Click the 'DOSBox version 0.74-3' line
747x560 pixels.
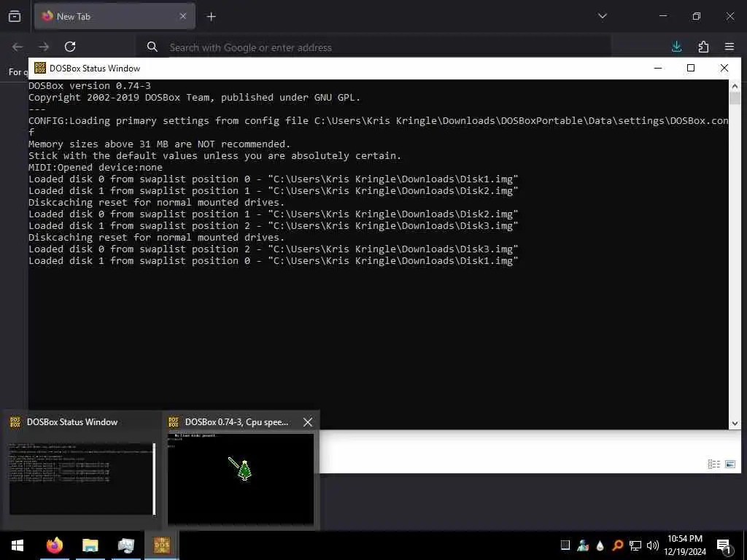pyautogui.click(x=90, y=86)
